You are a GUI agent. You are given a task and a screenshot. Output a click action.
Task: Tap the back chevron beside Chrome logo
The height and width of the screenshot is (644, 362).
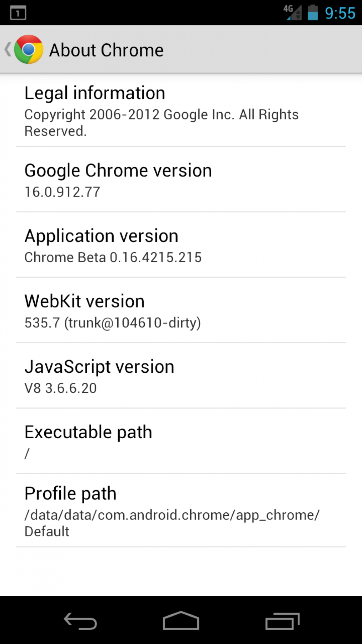[8, 49]
